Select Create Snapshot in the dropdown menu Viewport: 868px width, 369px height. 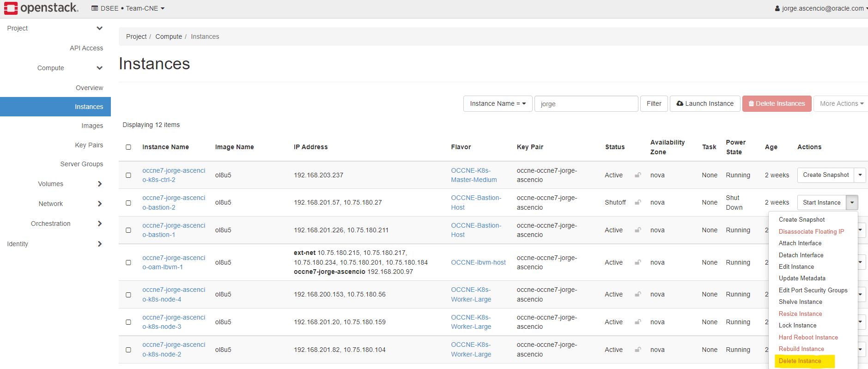point(801,219)
